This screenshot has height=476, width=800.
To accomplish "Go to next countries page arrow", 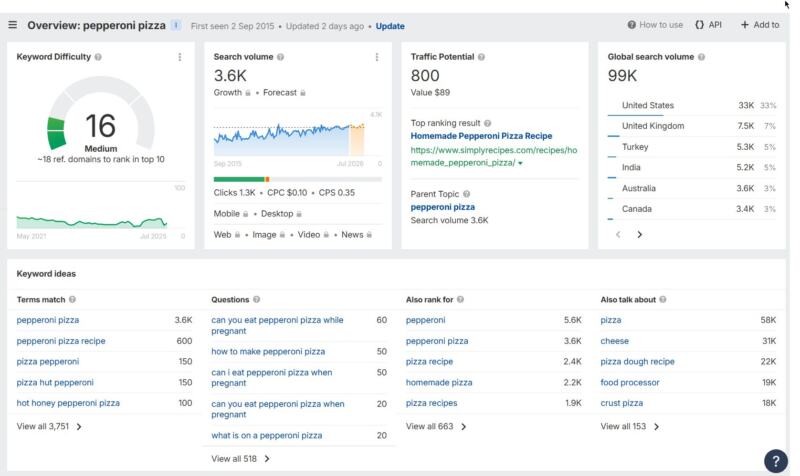I will 639,235.
